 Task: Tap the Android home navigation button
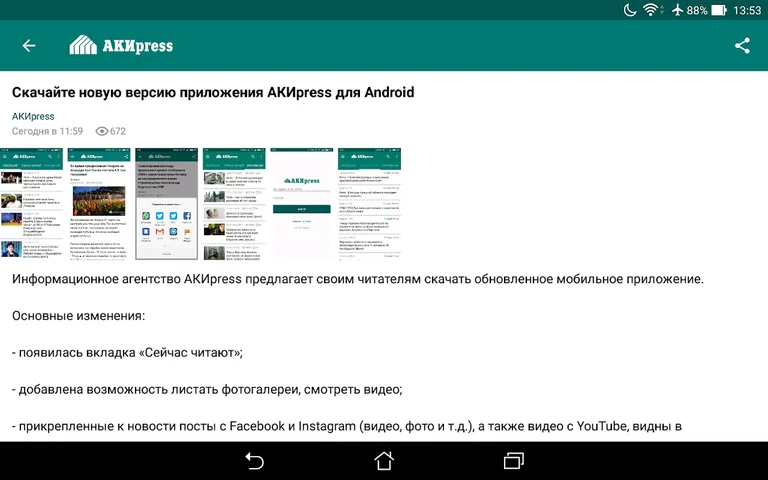384,460
